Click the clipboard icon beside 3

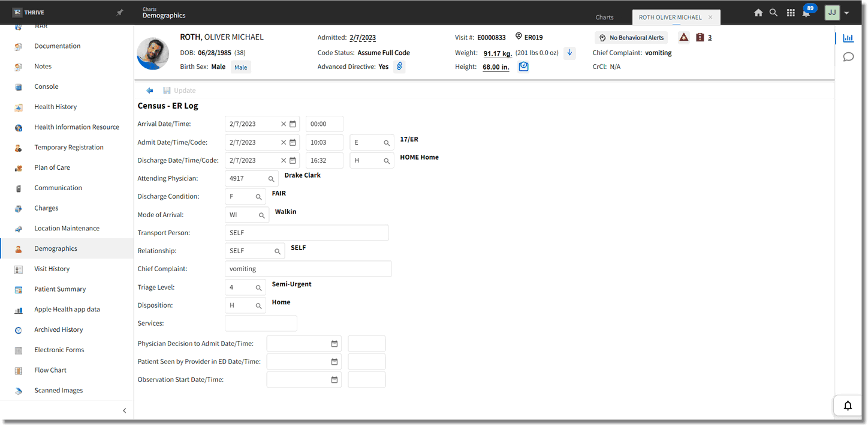(700, 37)
